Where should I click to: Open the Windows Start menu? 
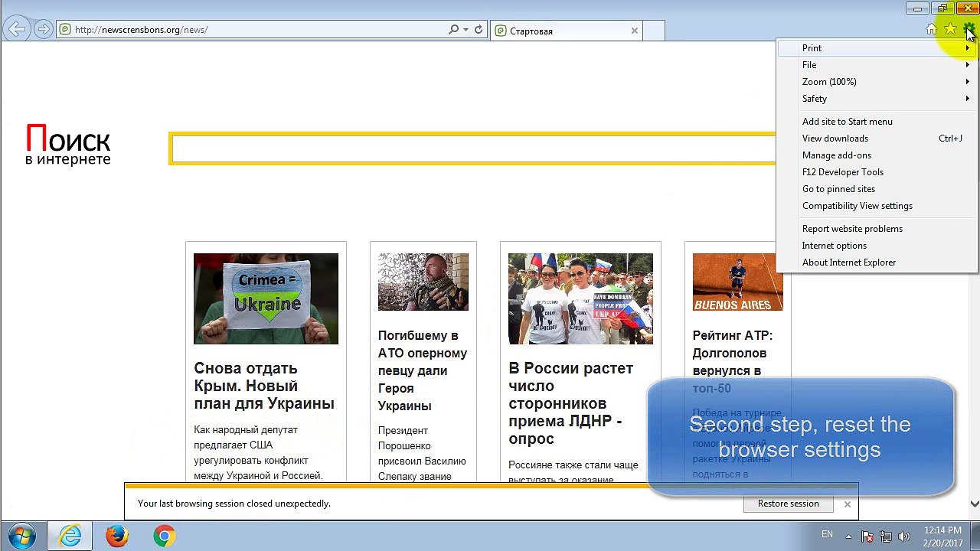click(x=22, y=536)
